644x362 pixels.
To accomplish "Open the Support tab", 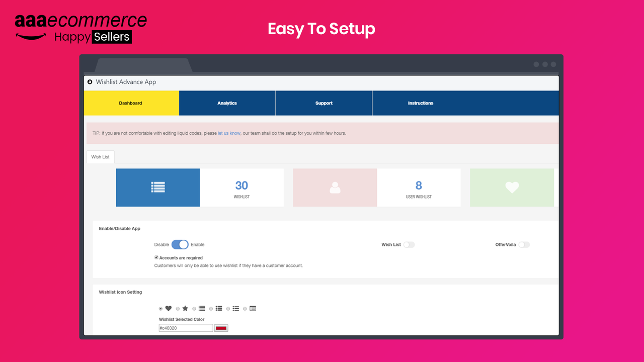I will (324, 103).
